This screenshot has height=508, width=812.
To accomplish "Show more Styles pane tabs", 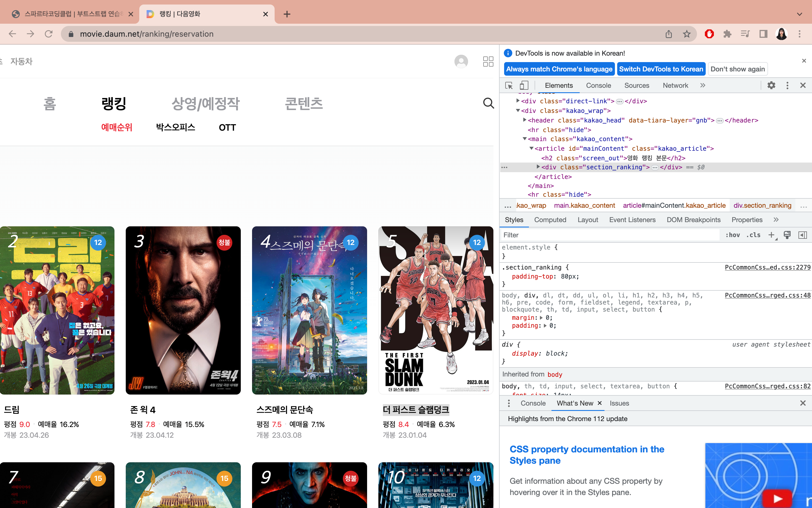I will click(776, 220).
